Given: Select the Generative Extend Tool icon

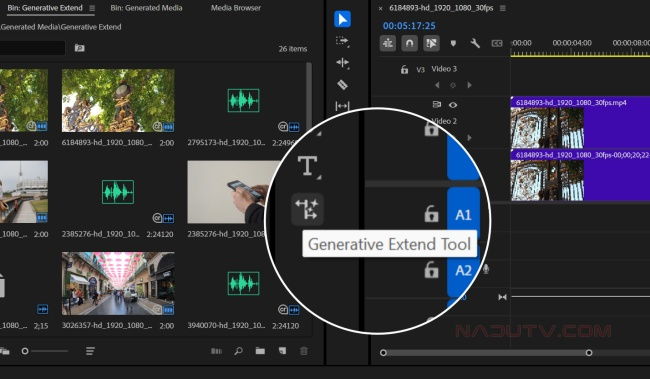Looking at the screenshot, I should [x=307, y=209].
